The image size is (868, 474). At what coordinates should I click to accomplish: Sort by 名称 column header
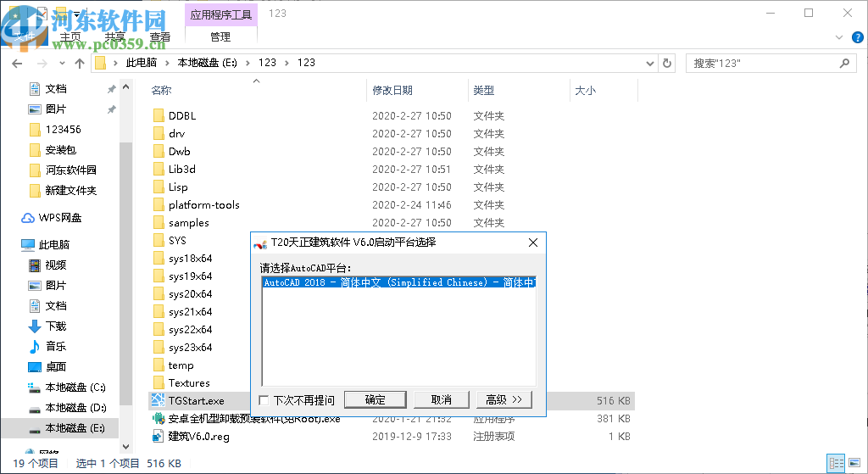point(162,90)
